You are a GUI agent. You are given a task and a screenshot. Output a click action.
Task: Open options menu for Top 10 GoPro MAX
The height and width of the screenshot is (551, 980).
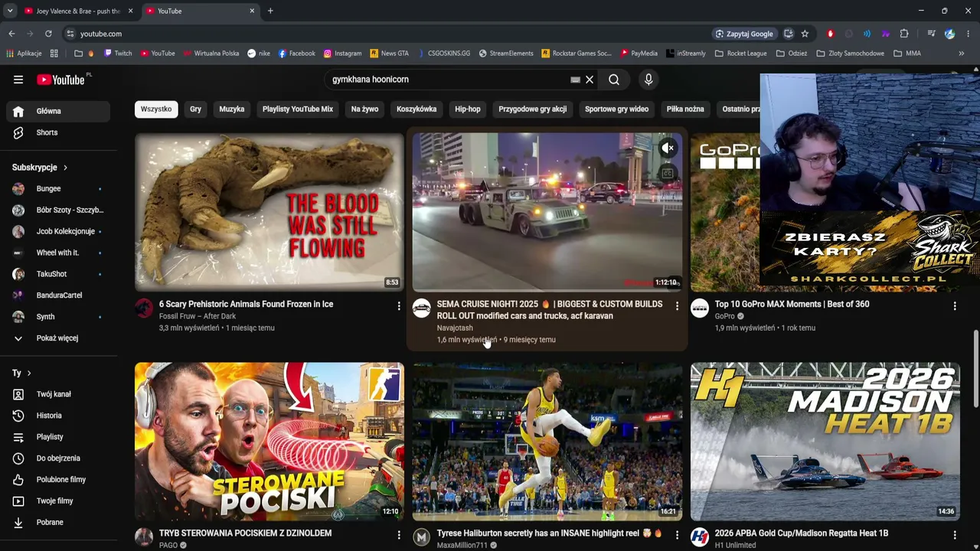pos(955,306)
